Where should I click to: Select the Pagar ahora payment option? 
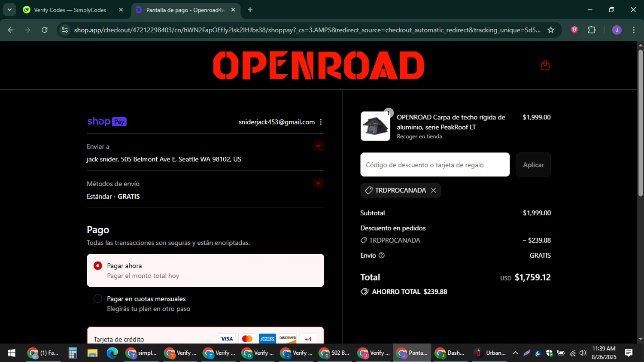pyautogui.click(x=205, y=271)
